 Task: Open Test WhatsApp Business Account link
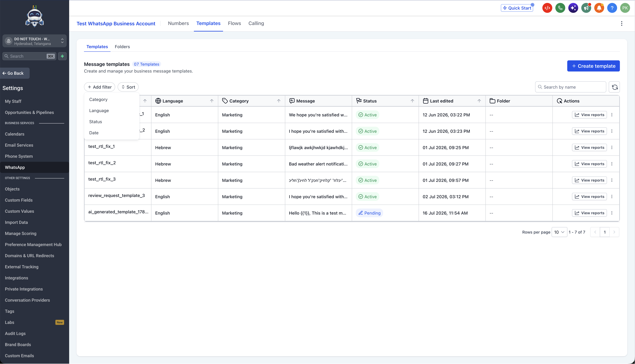116,23
